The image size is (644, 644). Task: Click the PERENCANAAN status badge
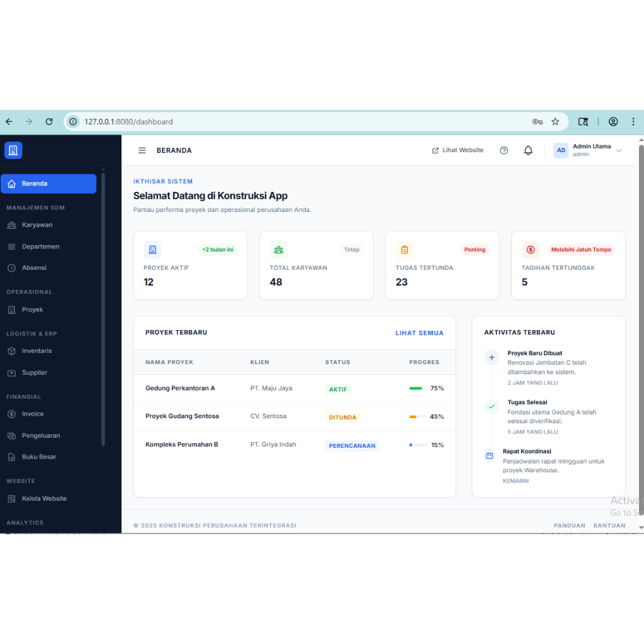[x=352, y=446]
